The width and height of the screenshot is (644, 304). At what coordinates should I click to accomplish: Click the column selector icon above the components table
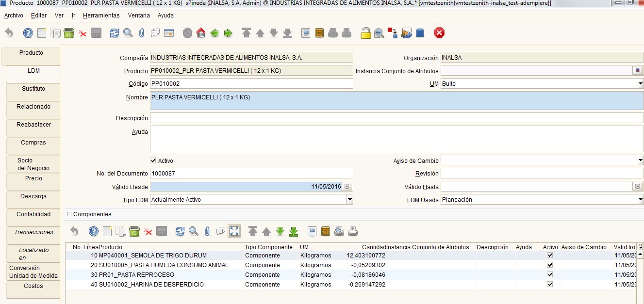click(640, 246)
